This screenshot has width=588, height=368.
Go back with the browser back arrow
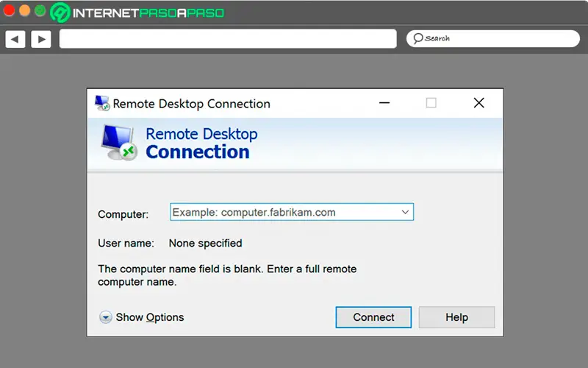15,39
